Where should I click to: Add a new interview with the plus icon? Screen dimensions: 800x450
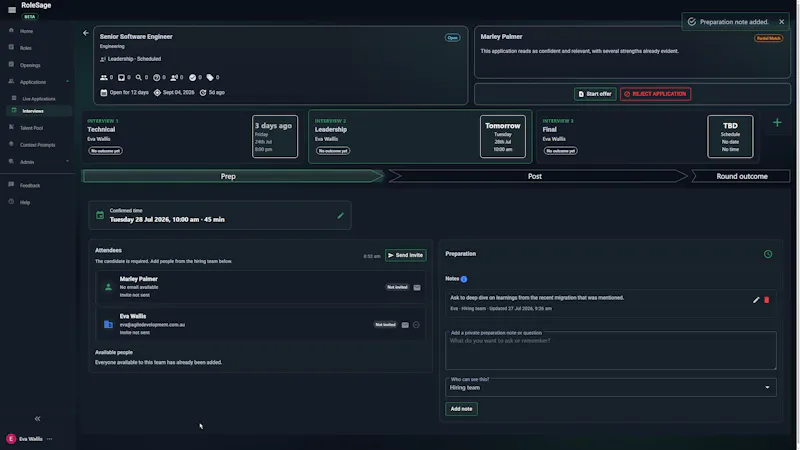[777, 122]
